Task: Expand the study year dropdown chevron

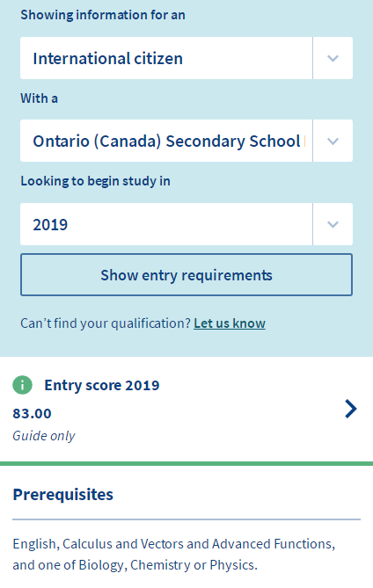Action: click(x=333, y=224)
